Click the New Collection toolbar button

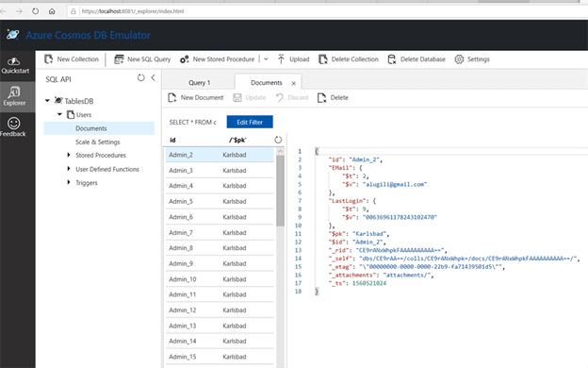pos(72,59)
